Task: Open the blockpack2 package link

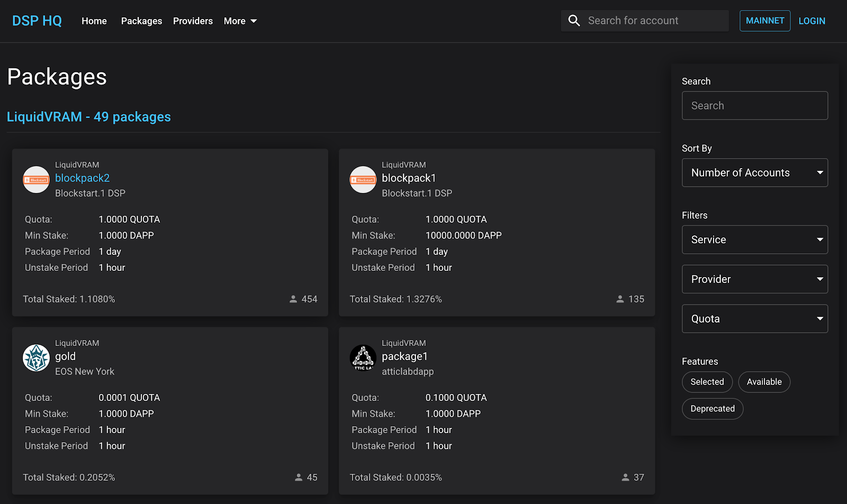Action: click(x=83, y=178)
